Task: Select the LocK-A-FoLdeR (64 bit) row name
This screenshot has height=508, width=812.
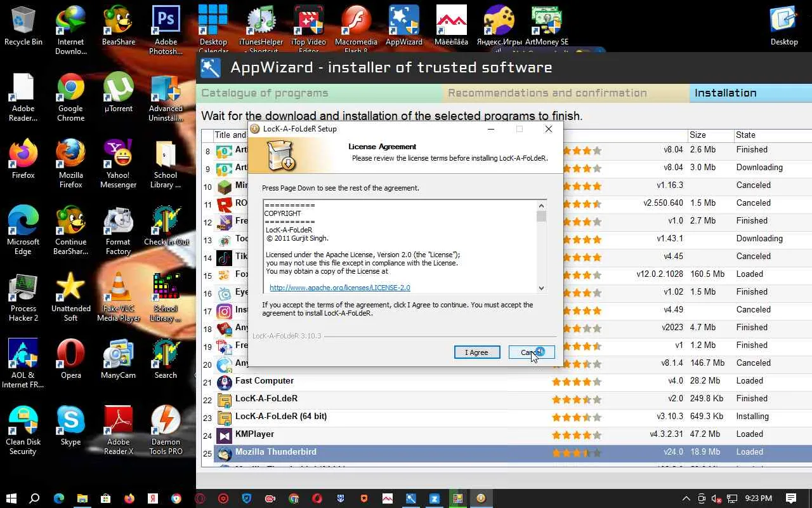Action: (x=281, y=417)
